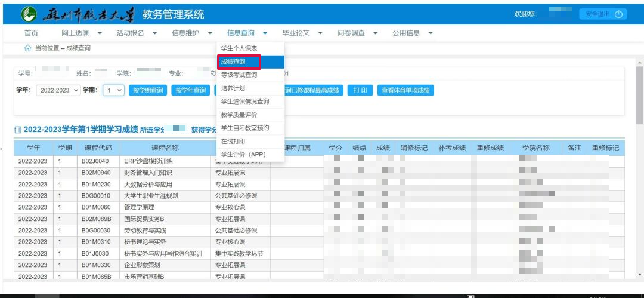Go to 首页 in navigation bar
This screenshot has height=298, width=644.
[31, 33]
